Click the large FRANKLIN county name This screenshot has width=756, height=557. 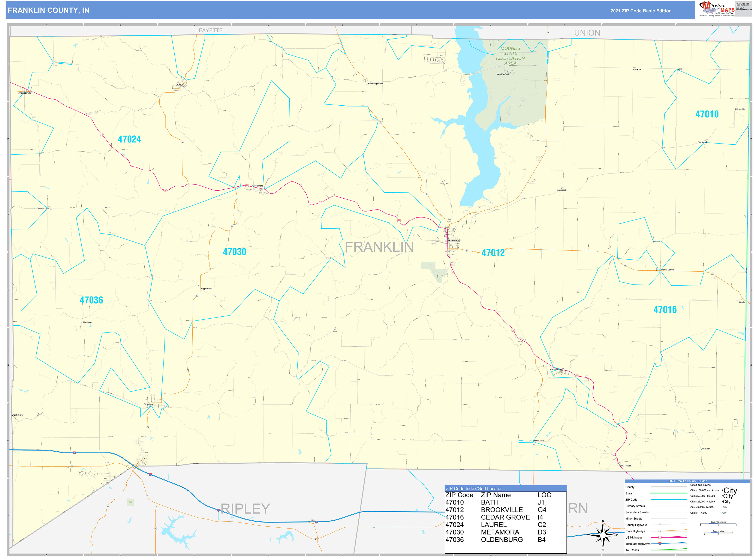(x=379, y=247)
